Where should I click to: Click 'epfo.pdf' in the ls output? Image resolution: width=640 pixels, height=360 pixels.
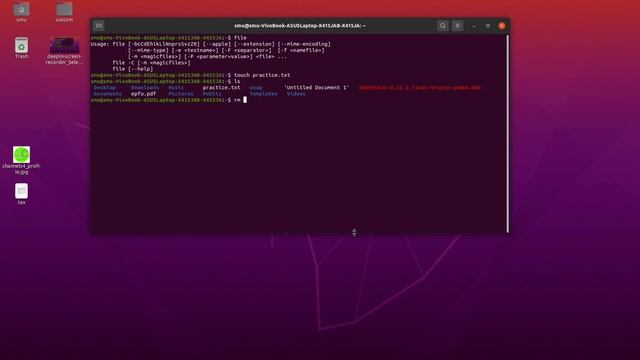[143, 94]
